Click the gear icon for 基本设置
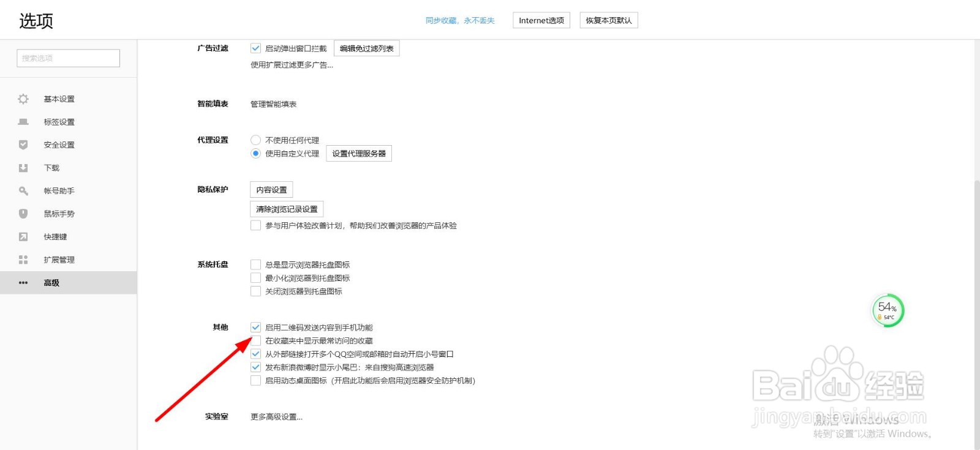 [x=23, y=99]
